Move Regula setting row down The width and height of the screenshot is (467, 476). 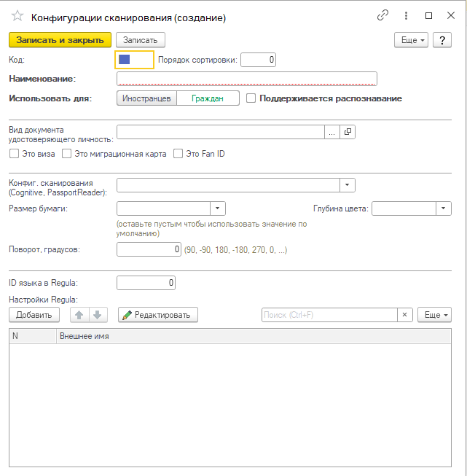[x=98, y=315]
